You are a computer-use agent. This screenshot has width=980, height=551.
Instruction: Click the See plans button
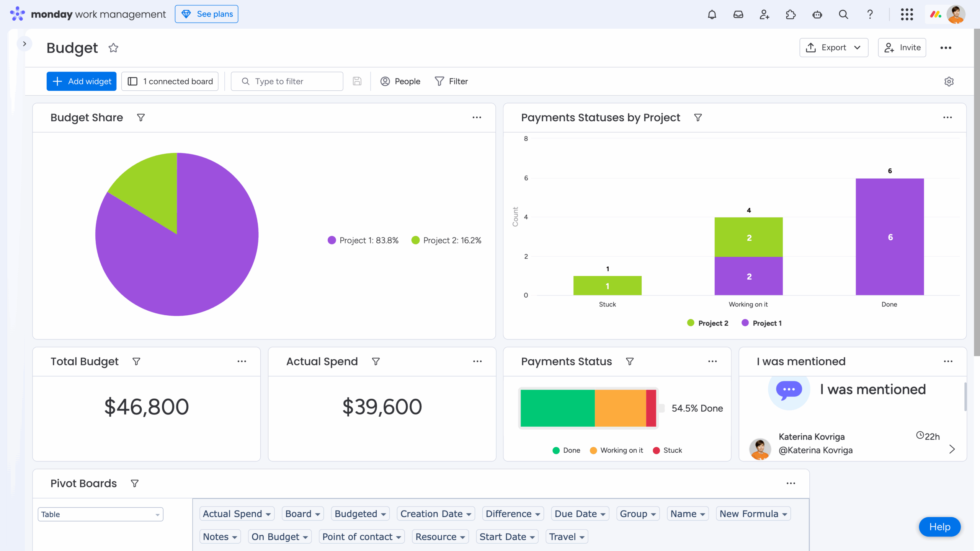pos(206,14)
